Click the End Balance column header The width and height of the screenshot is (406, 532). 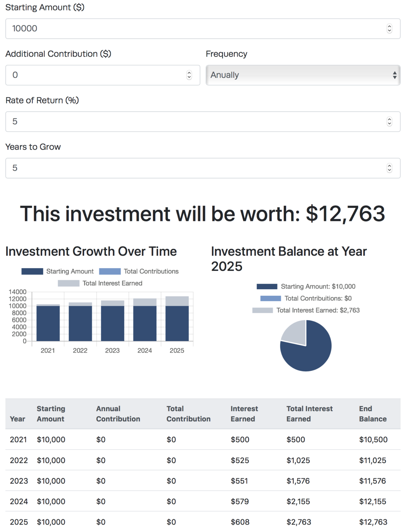point(372,414)
